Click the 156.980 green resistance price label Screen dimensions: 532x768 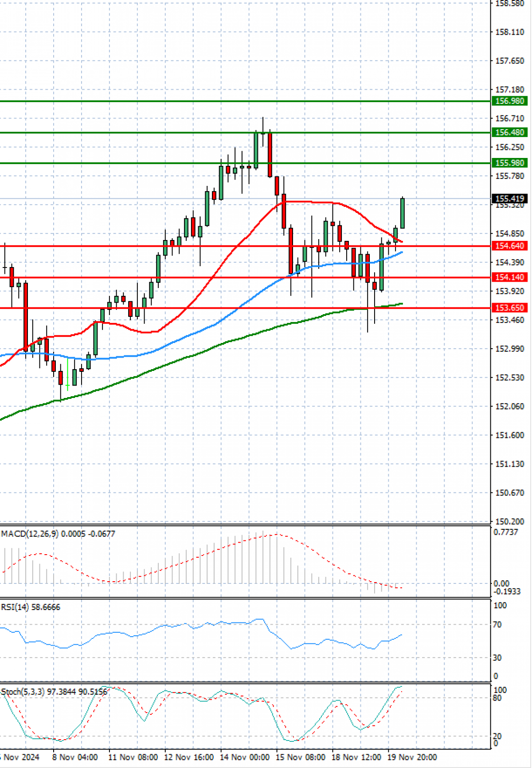[509, 101]
